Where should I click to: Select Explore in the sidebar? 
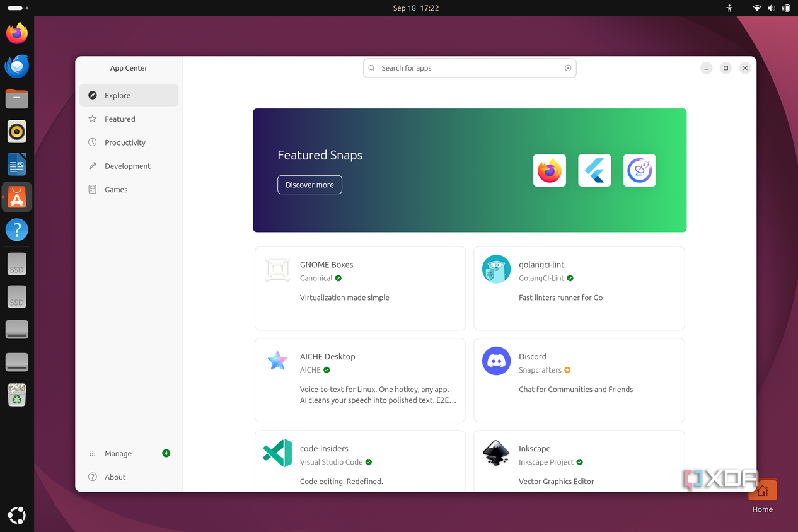click(129, 95)
